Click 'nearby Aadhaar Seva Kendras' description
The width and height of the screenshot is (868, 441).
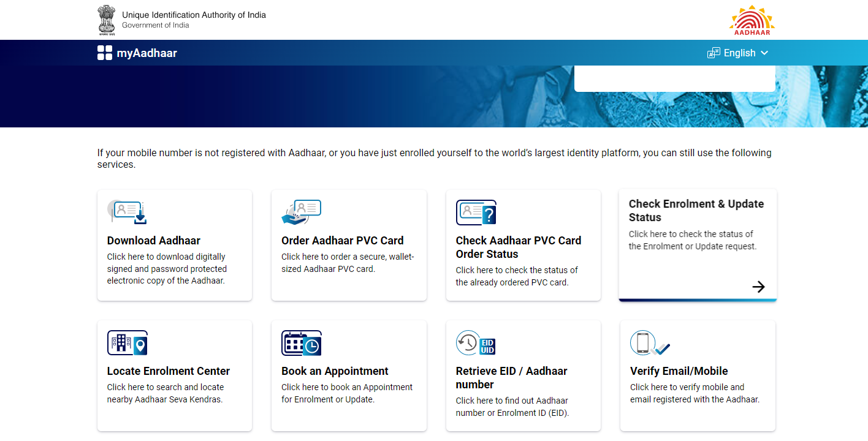(166, 393)
